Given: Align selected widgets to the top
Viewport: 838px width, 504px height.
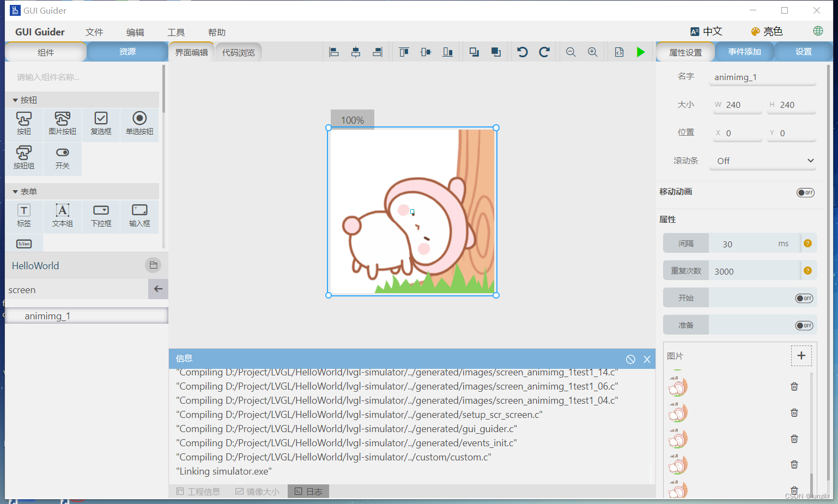Looking at the screenshot, I should coord(404,52).
